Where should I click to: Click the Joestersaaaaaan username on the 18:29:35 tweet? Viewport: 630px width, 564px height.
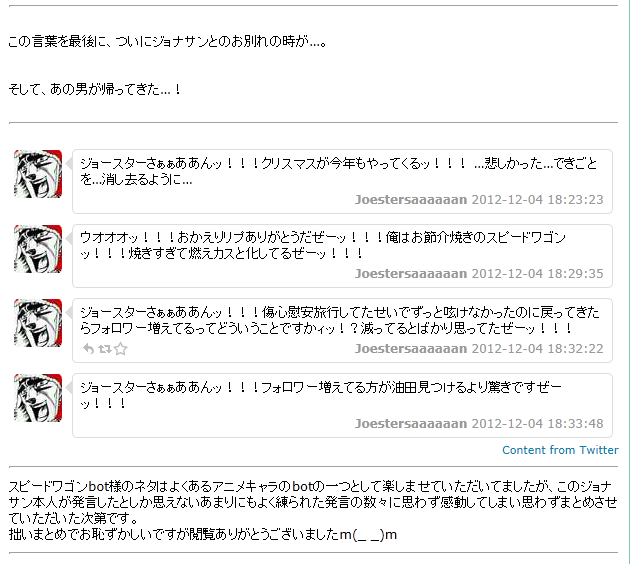411,274
